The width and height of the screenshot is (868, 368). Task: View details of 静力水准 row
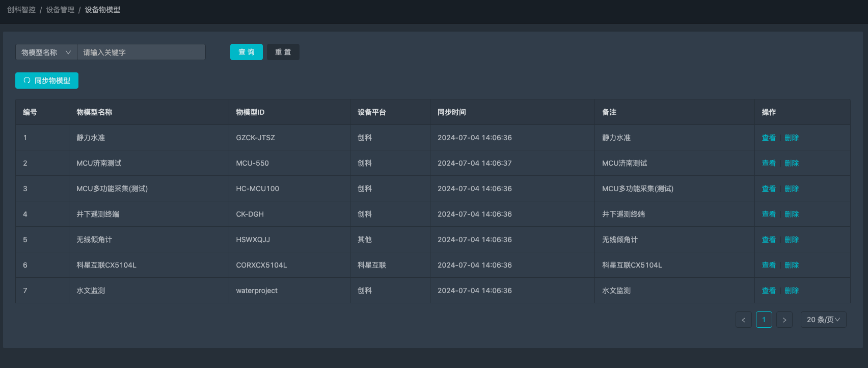pyautogui.click(x=768, y=138)
